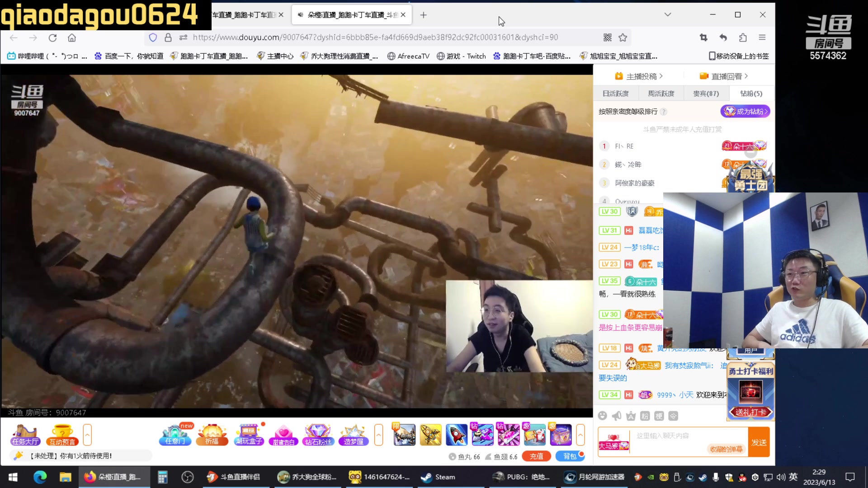Click 收藏的弹幕 saved danmaku button

click(x=726, y=449)
